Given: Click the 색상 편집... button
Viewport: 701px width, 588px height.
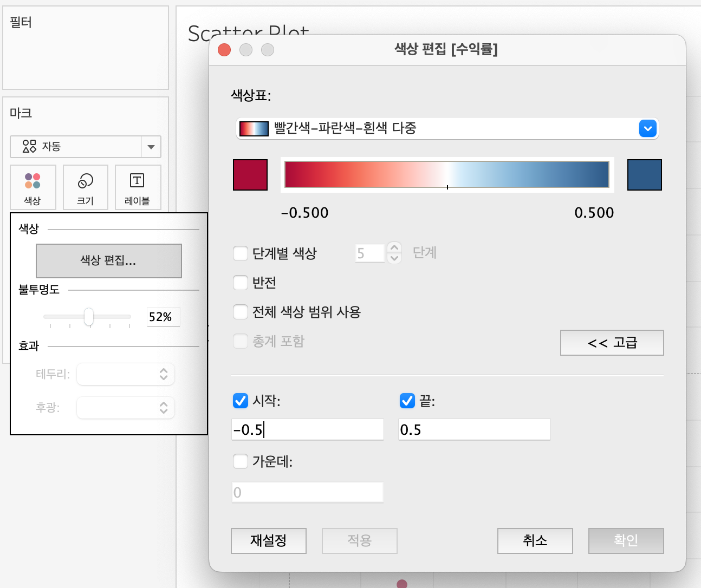Looking at the screenshot, I should [109, 261].
